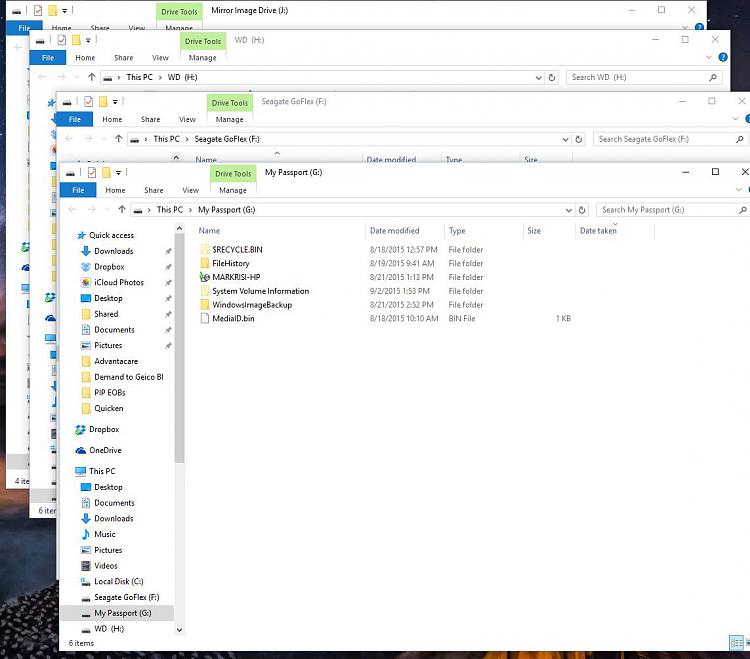Open Home tab in My Passport window

pos(115,190)
